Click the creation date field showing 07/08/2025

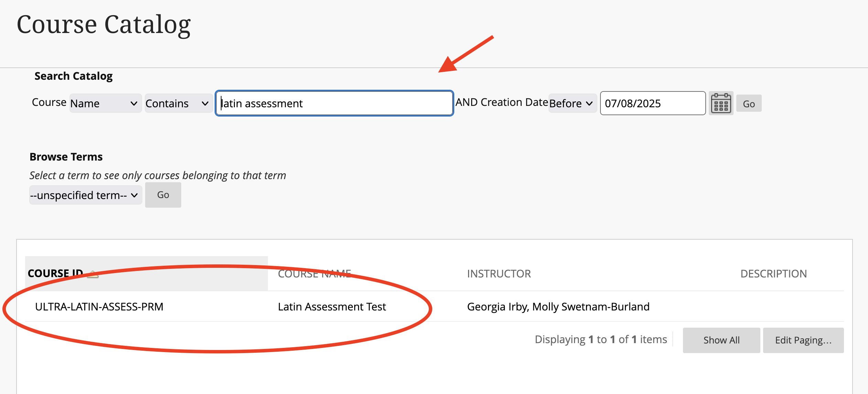tap(652, 103)
